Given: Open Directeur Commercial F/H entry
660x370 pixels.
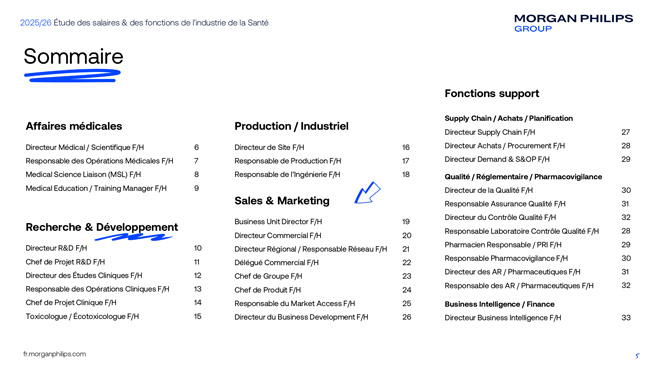Looking at the screenshot, I should 278,235.
